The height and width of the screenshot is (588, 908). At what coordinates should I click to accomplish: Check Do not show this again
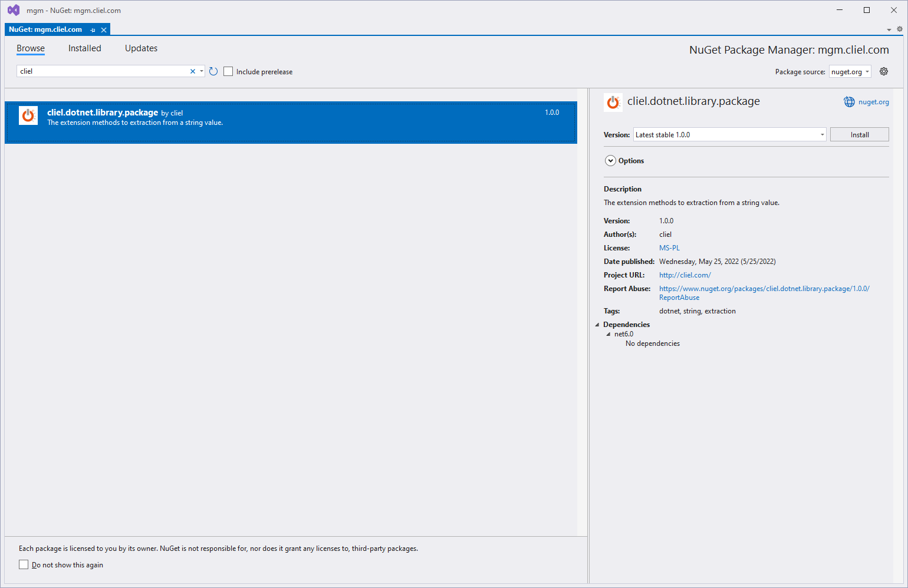pyautogui.click(x=24, y=564)
